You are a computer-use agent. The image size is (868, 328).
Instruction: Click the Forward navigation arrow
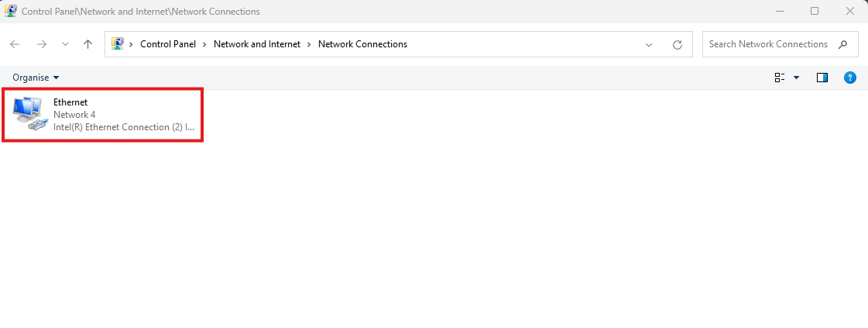(42, 44)
